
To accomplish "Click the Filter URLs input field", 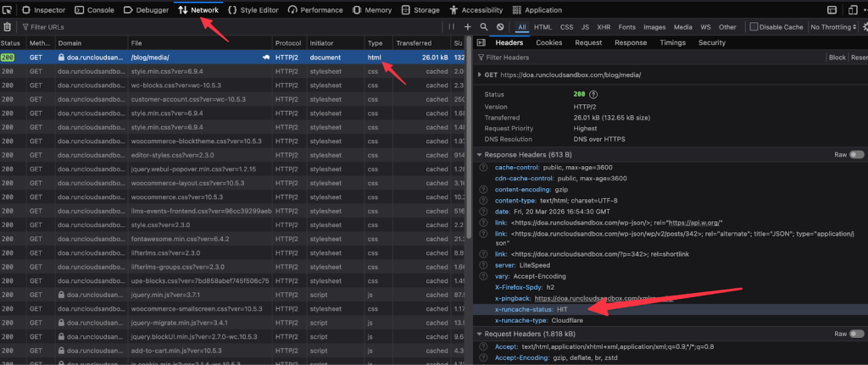I will pyautogui.click(x=232, y=26).
